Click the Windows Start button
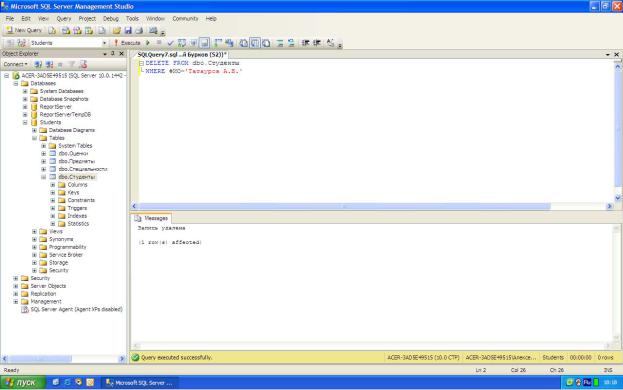 [23, 382]
